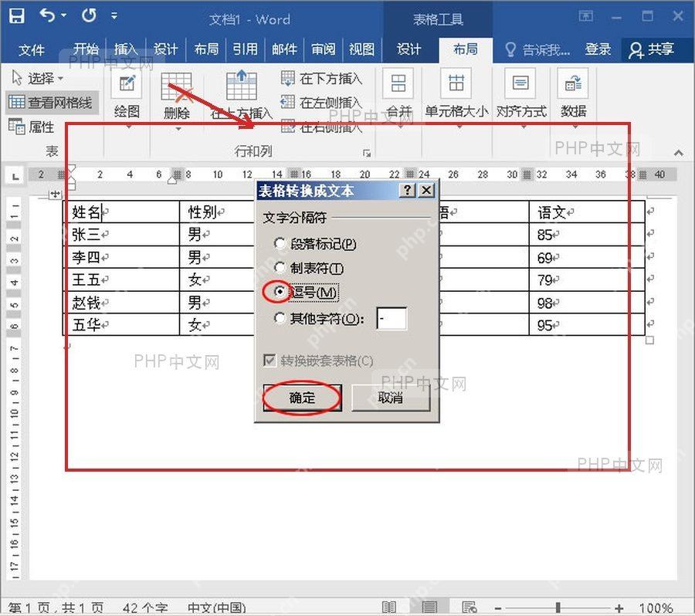Click the Redo icon in quick access toolbar
Viewport: 695px width, 616px height.
(x=89, y=15)
